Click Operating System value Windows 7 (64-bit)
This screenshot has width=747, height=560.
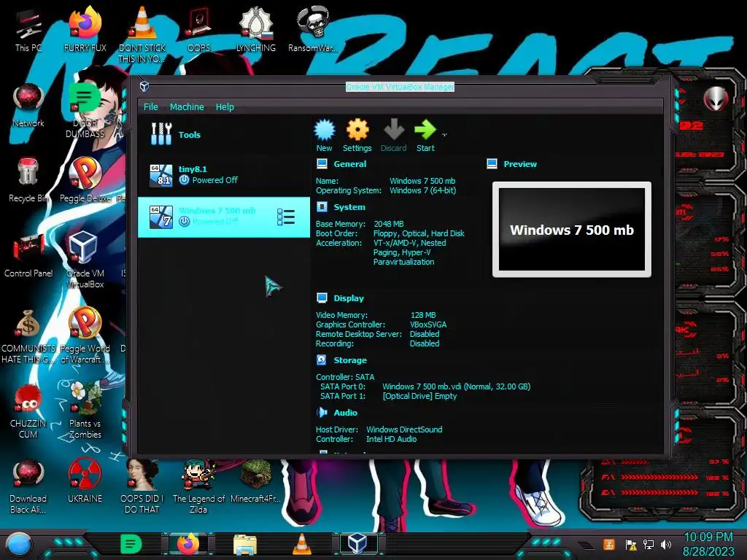(422, 190)
